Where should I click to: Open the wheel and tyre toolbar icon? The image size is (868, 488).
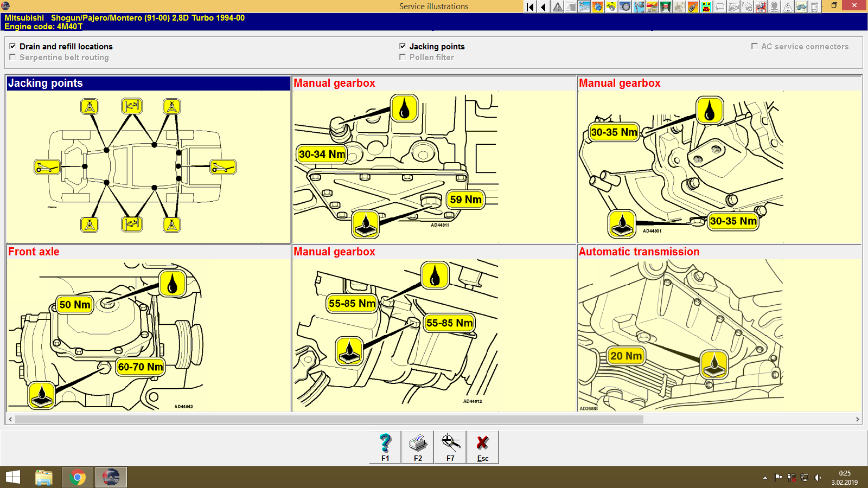tap(625, 6)
